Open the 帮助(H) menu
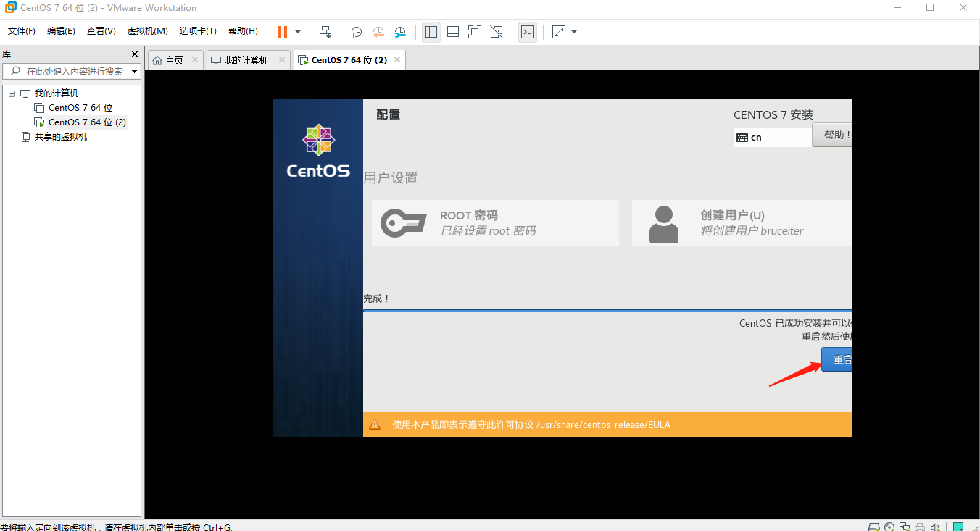The image size is (980, 531). pos(243,31)
